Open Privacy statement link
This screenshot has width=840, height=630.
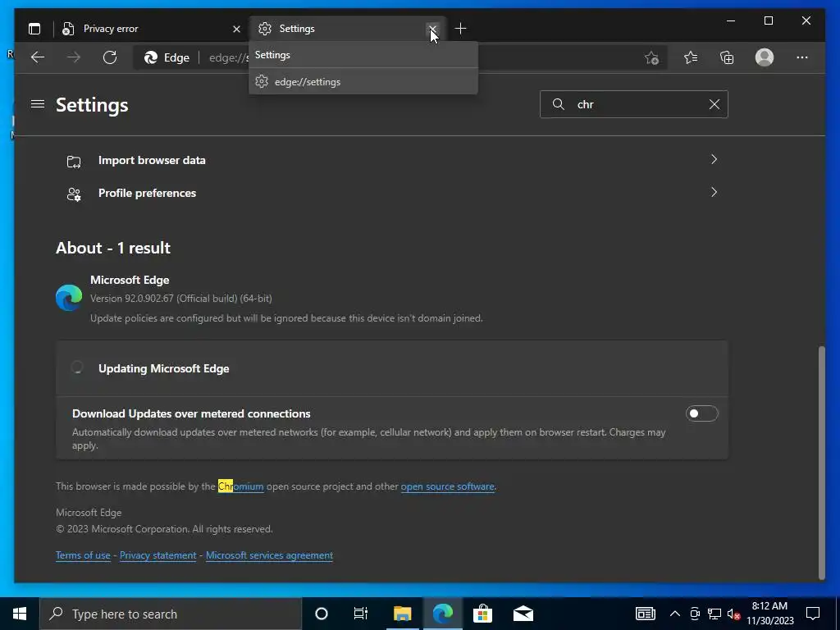[x=158, y=555]
